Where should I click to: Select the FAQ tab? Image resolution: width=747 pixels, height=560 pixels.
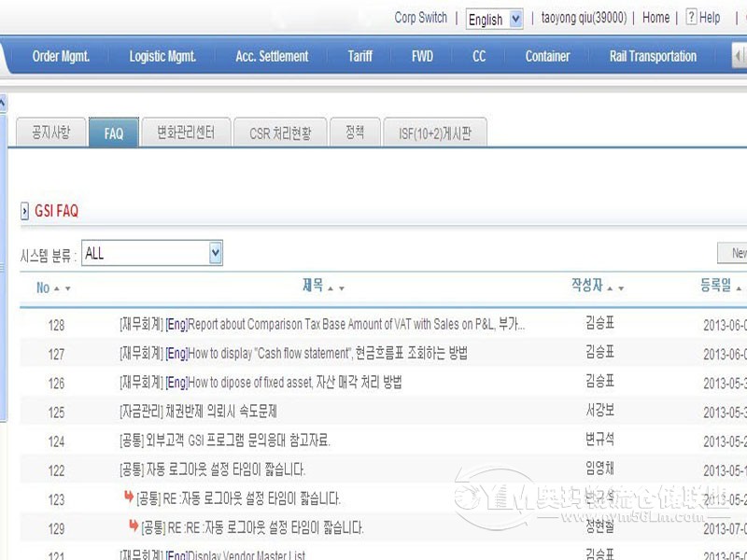(114, 133)
